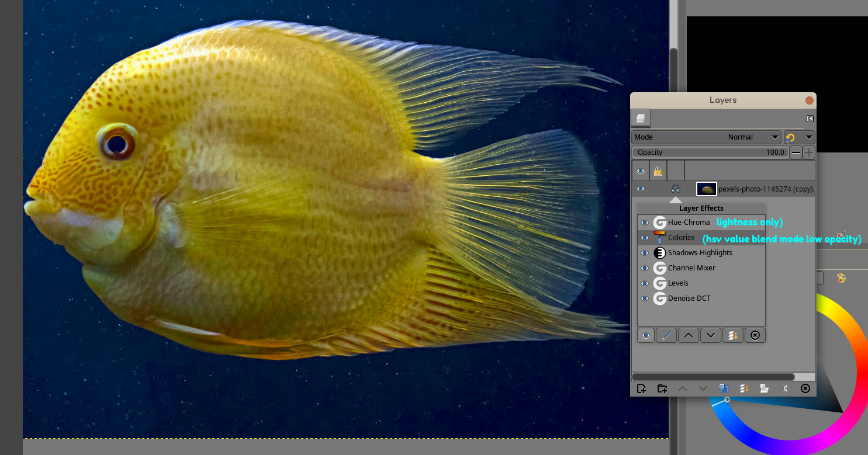The height and width of the screenshot is (455, 868).
Task: Click the Denoise DCT GEGL icon
Action: (x=660, y=298)
